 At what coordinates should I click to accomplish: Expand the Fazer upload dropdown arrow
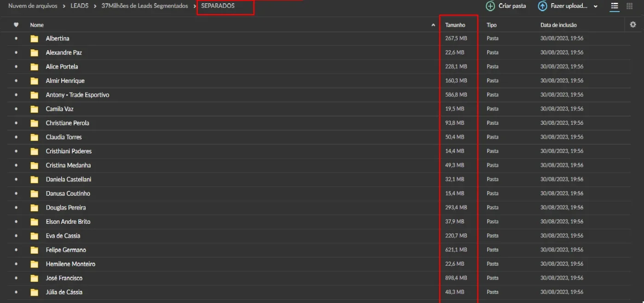(596, 6)
